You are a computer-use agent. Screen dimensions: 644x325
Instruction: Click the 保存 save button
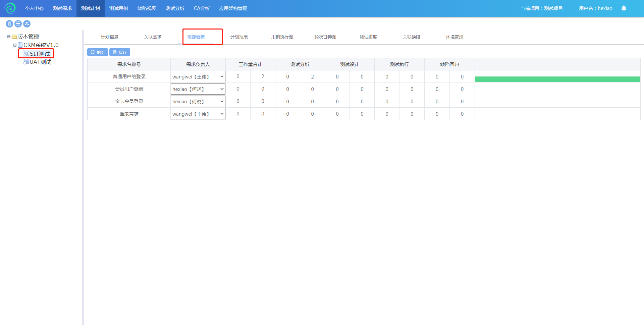(x=120, y=52)
